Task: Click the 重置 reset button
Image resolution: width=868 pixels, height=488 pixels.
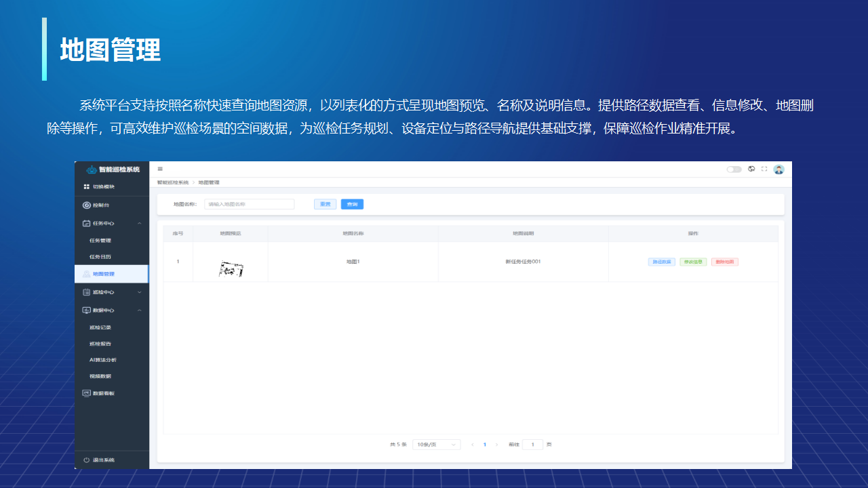Action: click(325, 204)
